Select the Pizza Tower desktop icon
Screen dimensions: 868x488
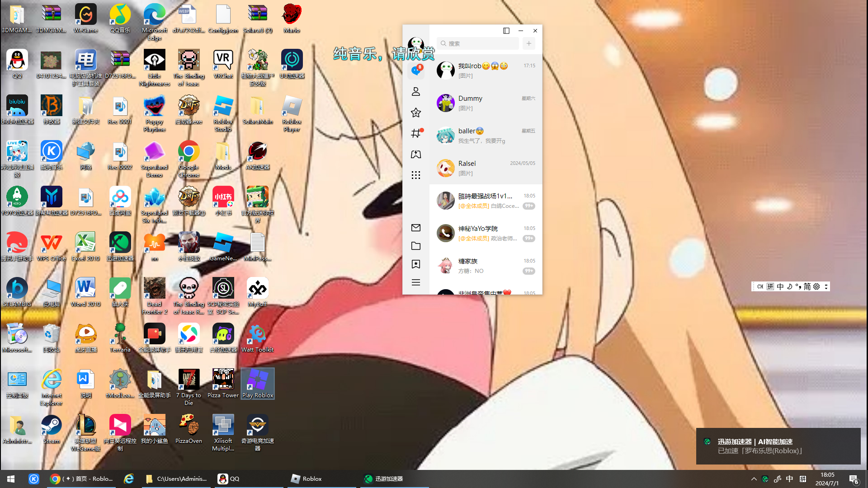pos(223,384)
